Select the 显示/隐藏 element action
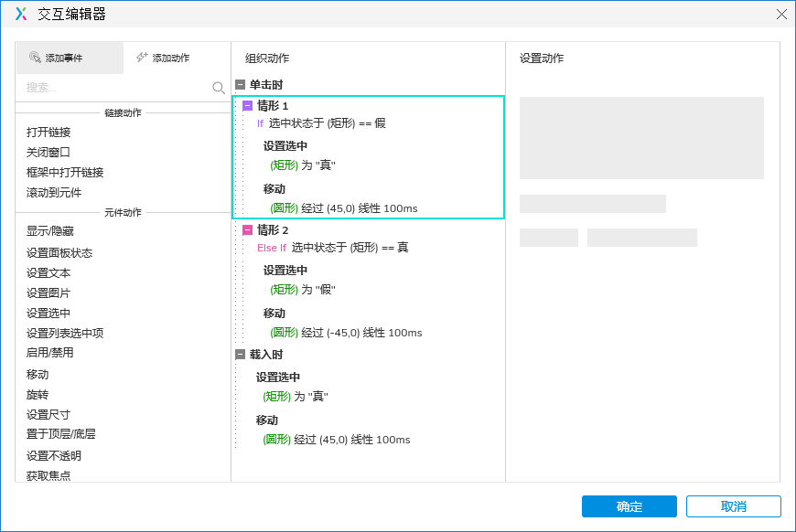Screen dimensions: 796x532 point(49,230)
